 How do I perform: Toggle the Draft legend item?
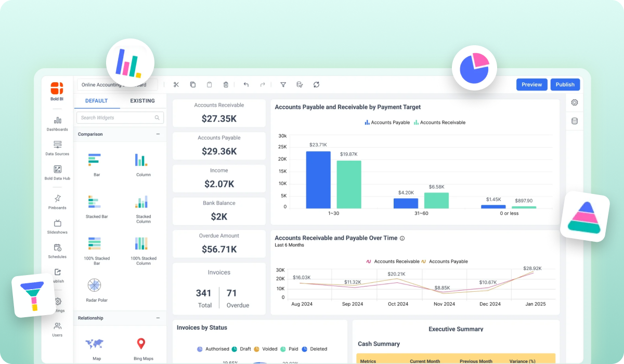click(x=241, y=349)
